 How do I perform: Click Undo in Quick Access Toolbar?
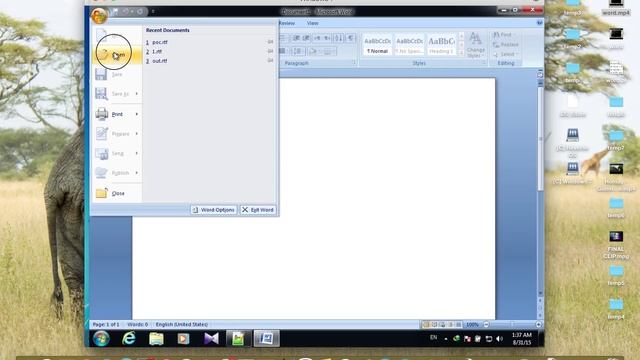[x=125, y=12]
